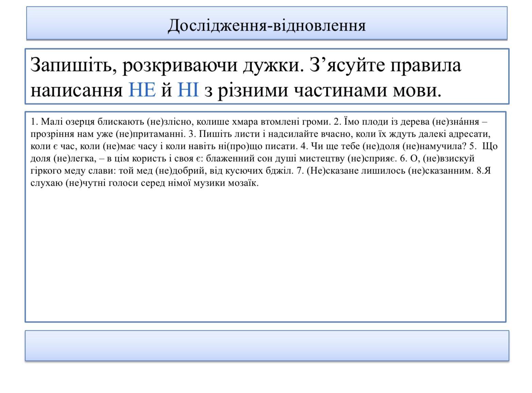Click the blue word 'НІ'
Viewport: 532px width, 393px height.
[x=188, y=90]
